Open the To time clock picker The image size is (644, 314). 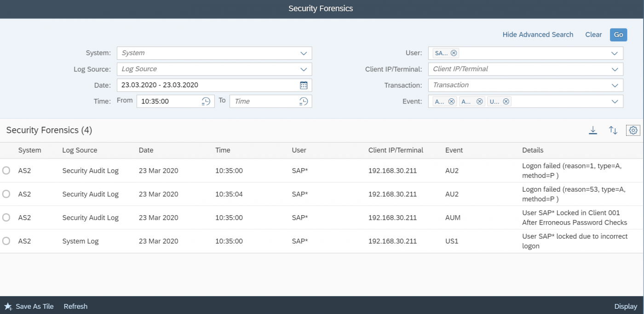(303, 101)
